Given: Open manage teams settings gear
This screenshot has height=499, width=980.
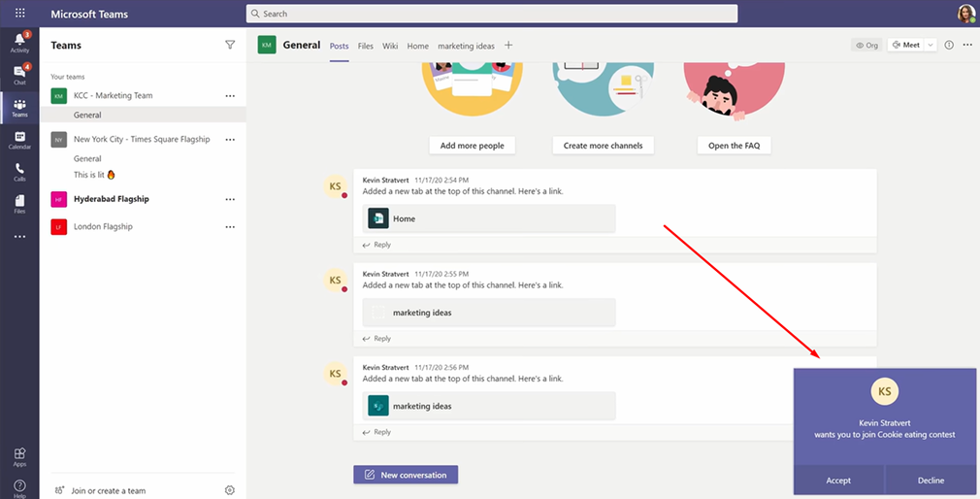Looking at the screenshot, I should point(229,490).
